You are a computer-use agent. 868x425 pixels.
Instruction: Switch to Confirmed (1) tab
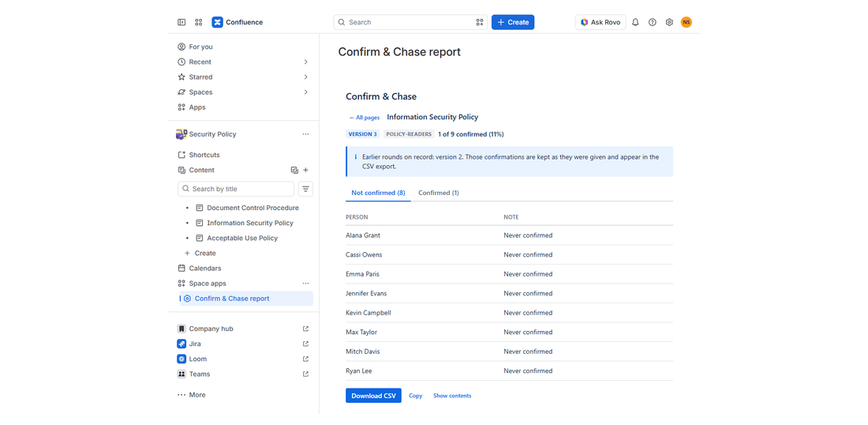click(439, 193)
